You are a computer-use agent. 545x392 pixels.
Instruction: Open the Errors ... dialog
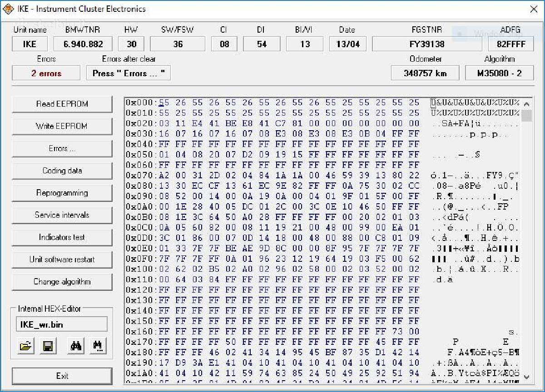62,148
